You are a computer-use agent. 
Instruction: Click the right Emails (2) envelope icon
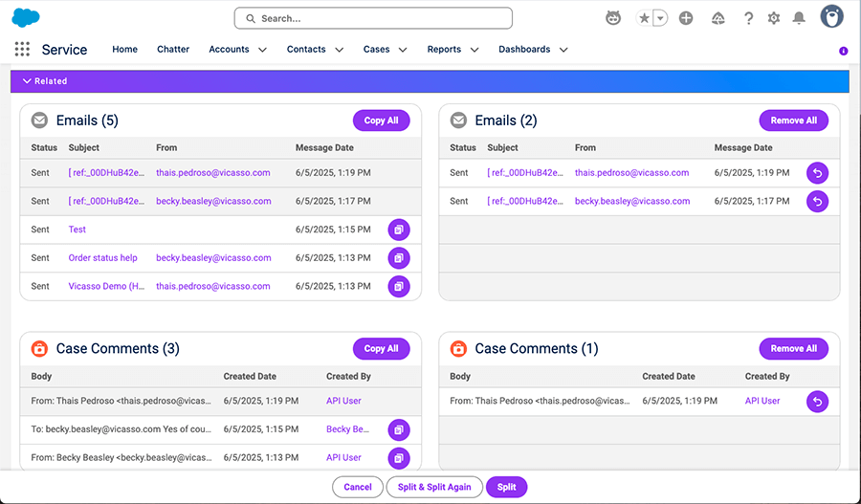[x=458, y=121]
